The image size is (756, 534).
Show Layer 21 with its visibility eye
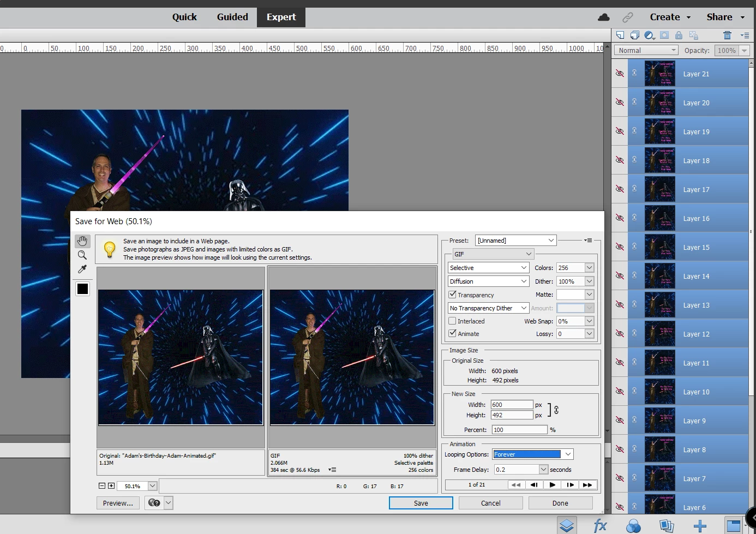pos(620,73)
